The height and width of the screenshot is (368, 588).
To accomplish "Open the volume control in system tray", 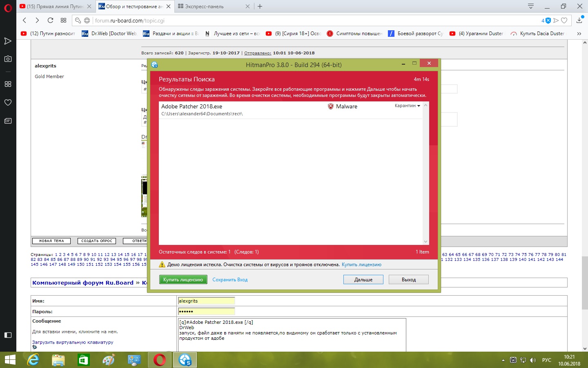I will click(533, 360).
